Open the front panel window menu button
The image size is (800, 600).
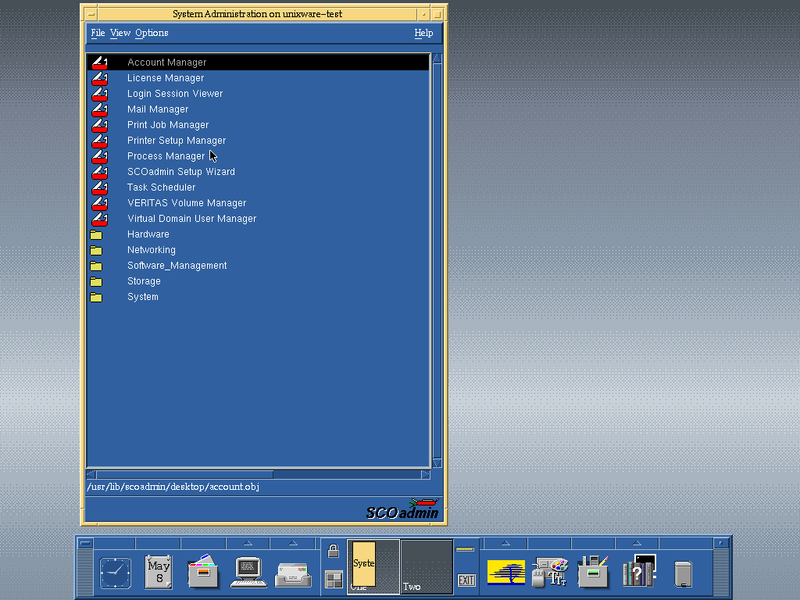[85, 543]
